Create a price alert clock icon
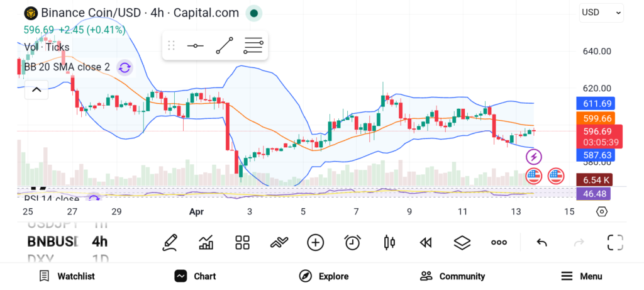This screenshot has height=290, width=644. [x=352, y=243]
